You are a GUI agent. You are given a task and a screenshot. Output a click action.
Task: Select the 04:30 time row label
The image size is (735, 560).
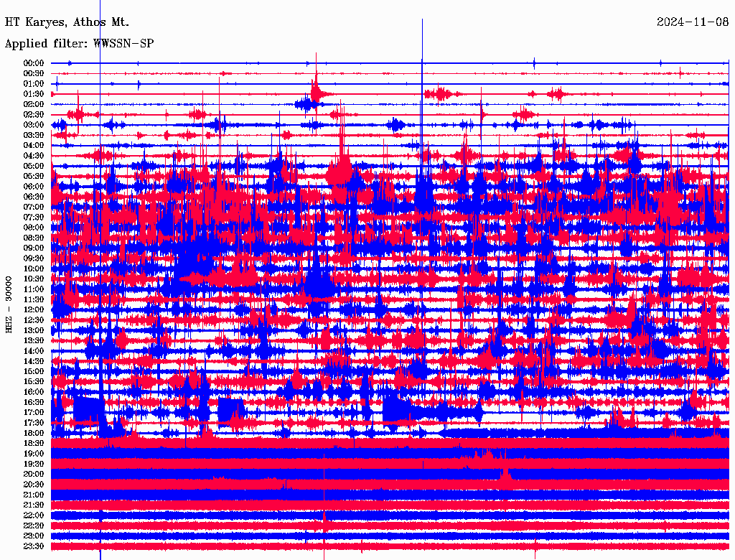click(x=34, y=156)
